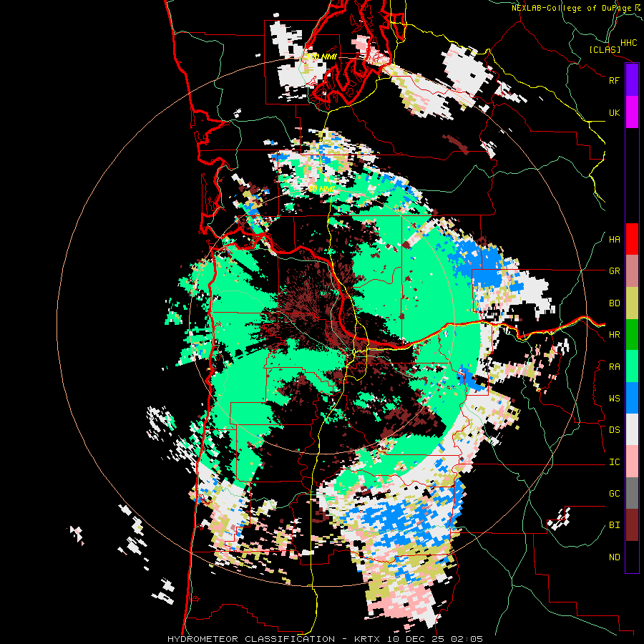Select the yellow BD legend color block
Screen dimensions: 644x644
(632, 303)
